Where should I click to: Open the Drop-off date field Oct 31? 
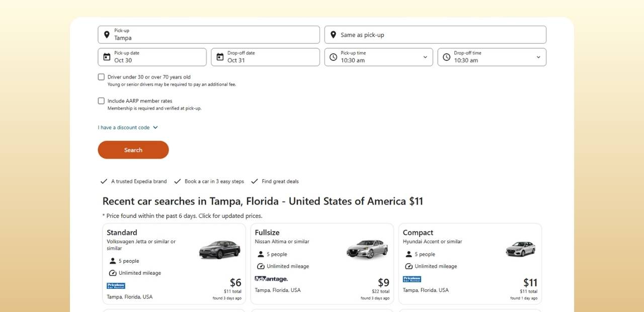point(265,57)
